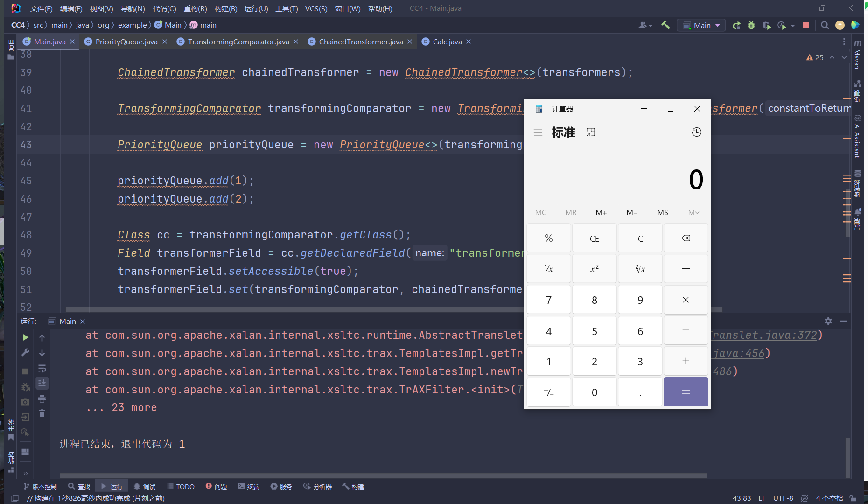Open the profiler options dropdown arrow
868x504 pixels.
(792, 25)
